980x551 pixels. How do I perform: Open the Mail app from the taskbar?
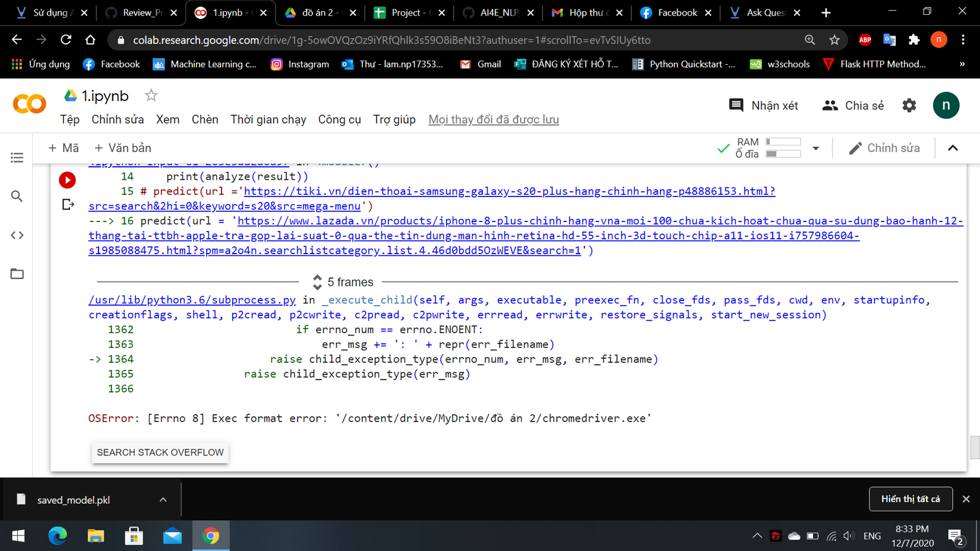pos(172,536)
